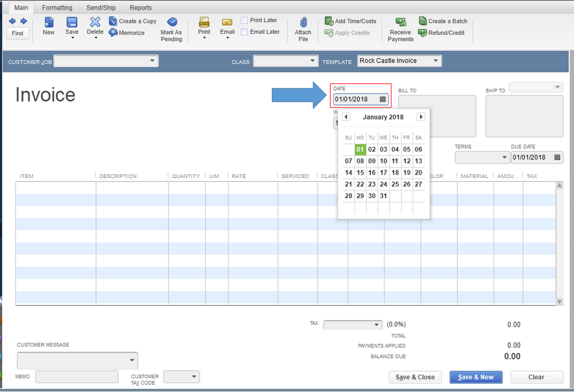574x392 pixels.
Task: Show next month in calendar popup
Action: pos(421,117)
